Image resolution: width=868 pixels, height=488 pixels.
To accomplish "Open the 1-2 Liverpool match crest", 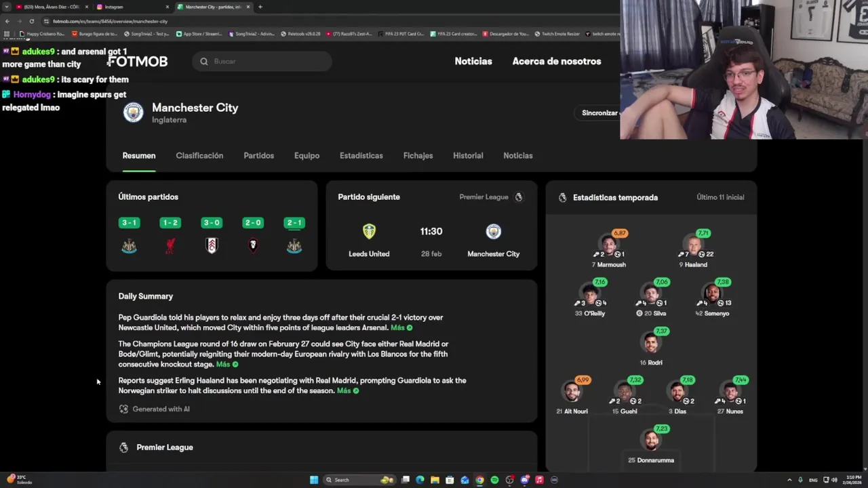I will [x=170, y=246].
